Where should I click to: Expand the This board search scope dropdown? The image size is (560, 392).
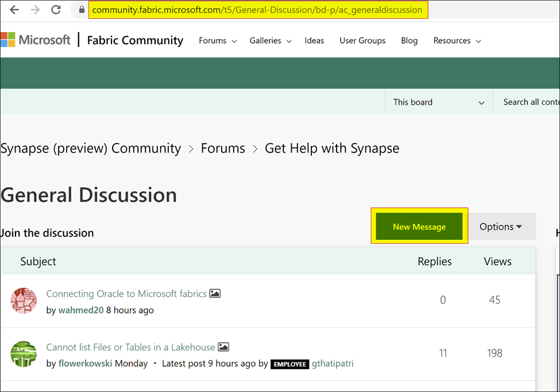438,102
